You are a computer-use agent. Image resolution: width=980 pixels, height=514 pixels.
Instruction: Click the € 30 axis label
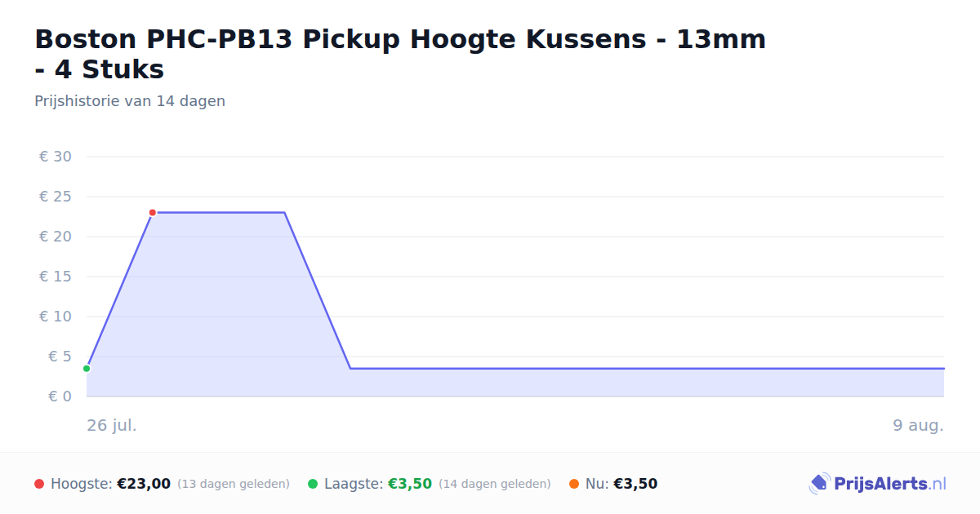[56, 157]
